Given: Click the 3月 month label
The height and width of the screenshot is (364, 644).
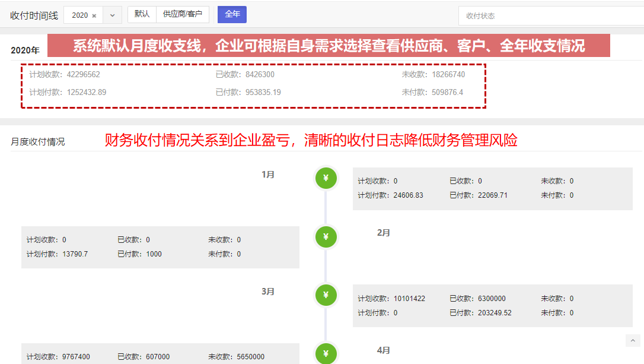Looking at the screenshot, I should (268, 292).
